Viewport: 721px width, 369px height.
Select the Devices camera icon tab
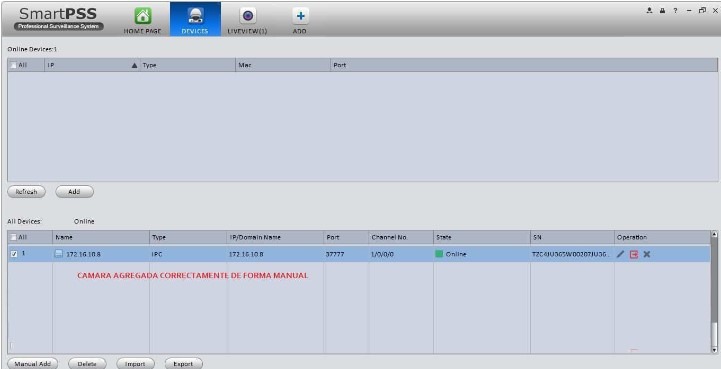[195, 16]
